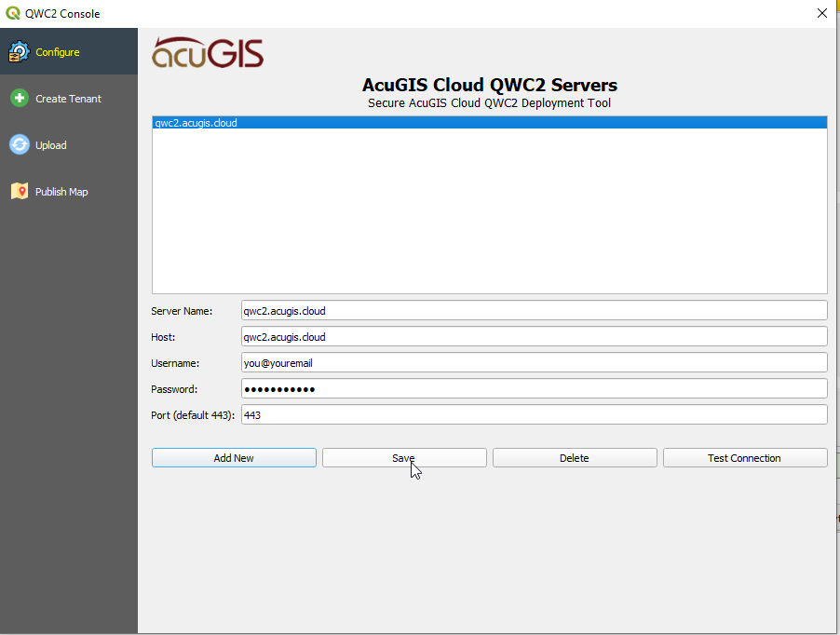This screenshot has height=635, width=840.
Task: Click the acuGIS logo at top
Action: pos(208,53)
